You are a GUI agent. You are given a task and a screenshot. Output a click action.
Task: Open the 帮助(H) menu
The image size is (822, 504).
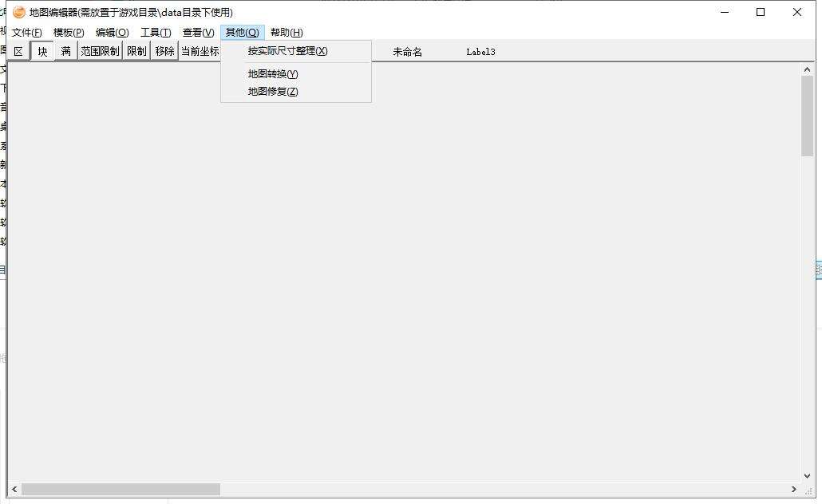pos(287,33)
